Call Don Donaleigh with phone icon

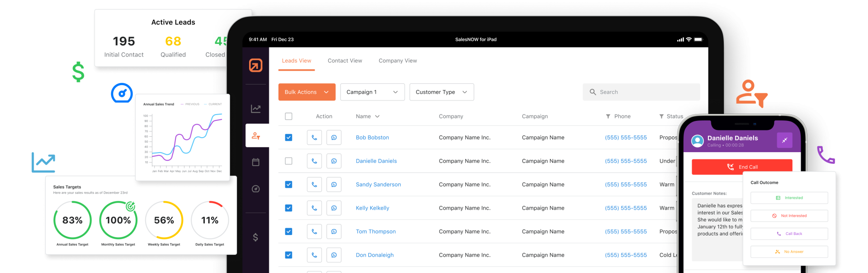click(x=314, y=255)
